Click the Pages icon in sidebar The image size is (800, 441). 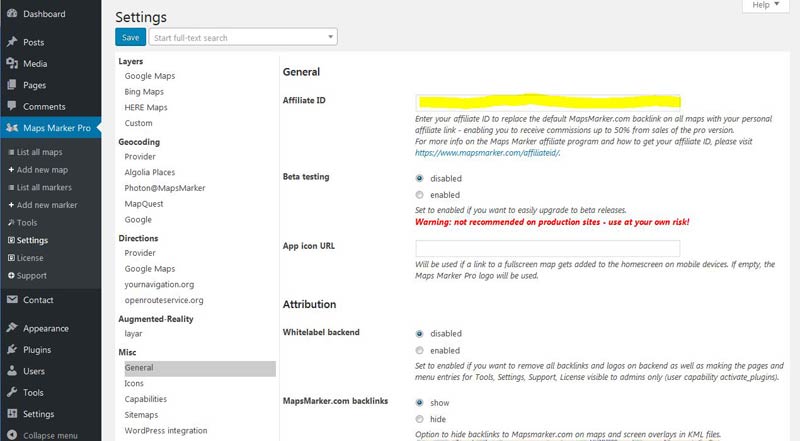click(12, 85)
